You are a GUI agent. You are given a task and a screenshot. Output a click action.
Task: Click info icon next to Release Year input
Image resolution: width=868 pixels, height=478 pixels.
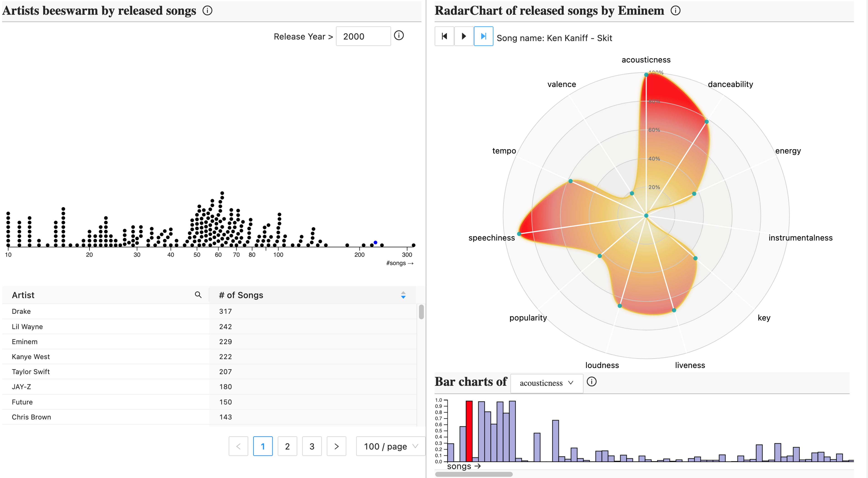click(399, 35)
